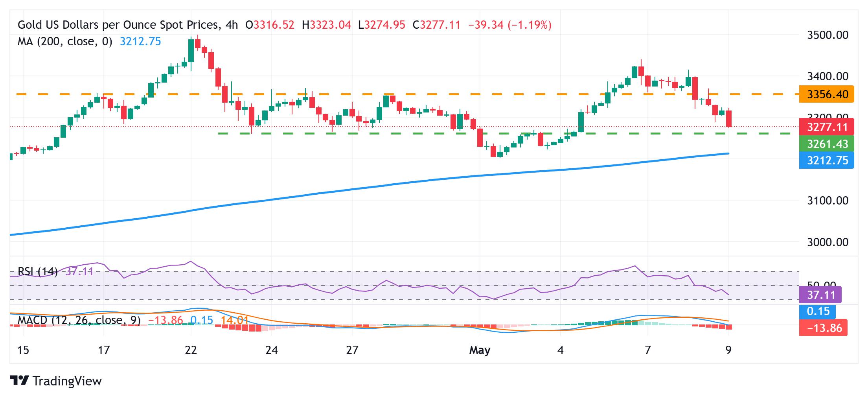The image size is (868, 398).
Task: Click the 3000.00 price scale label
Action: (x=828, y=242)
